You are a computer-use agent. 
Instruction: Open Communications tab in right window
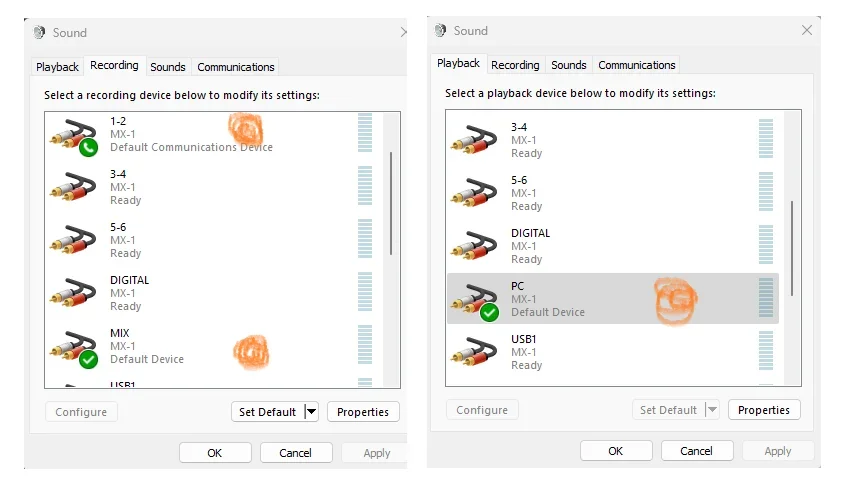pos(637,65)
